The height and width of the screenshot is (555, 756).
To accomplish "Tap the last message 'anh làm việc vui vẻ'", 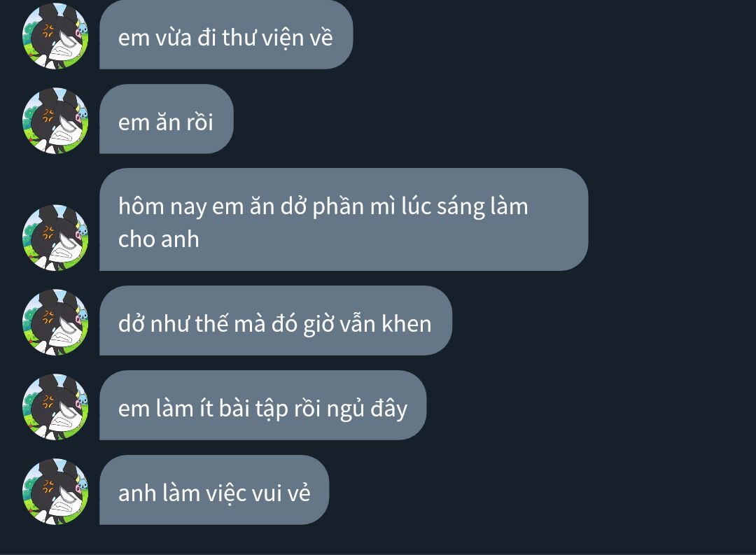I will [x=214, y=490].
